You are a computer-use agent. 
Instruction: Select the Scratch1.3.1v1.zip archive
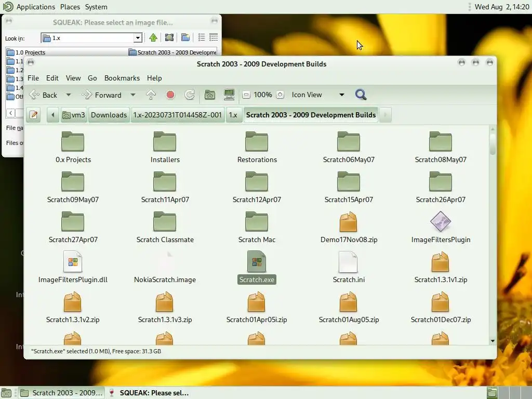(x=441, y=267)
